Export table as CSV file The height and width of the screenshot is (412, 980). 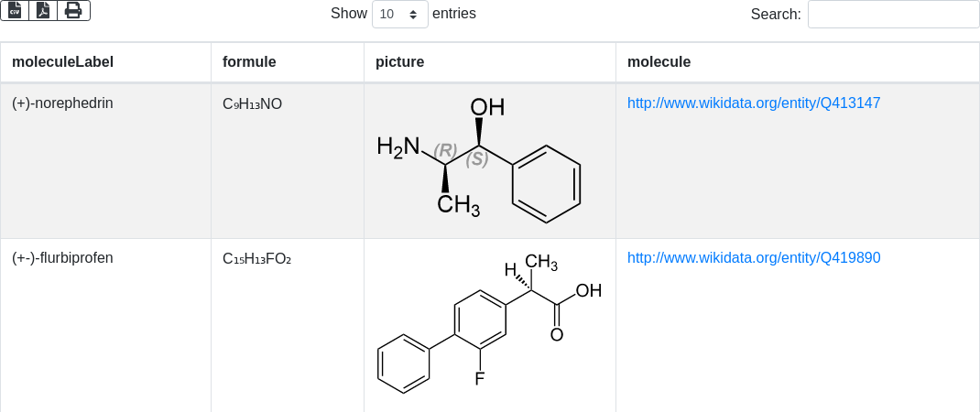point(15,10)
